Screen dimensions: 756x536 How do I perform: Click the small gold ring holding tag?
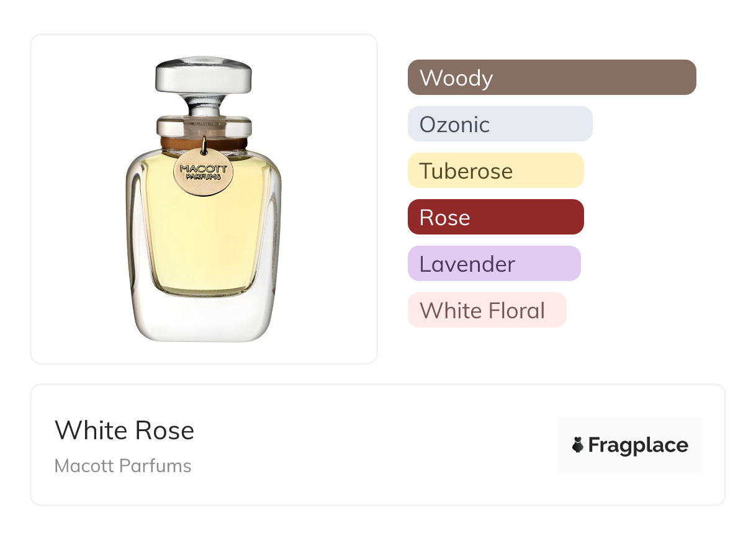coord(203,143)
